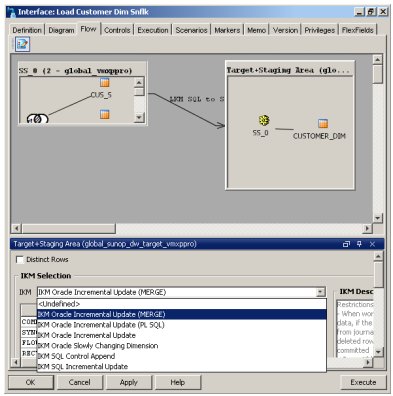This screenshot has width=393, height=396.
Task: Click the second table icon below CUS_S
Action: (105, 114)
